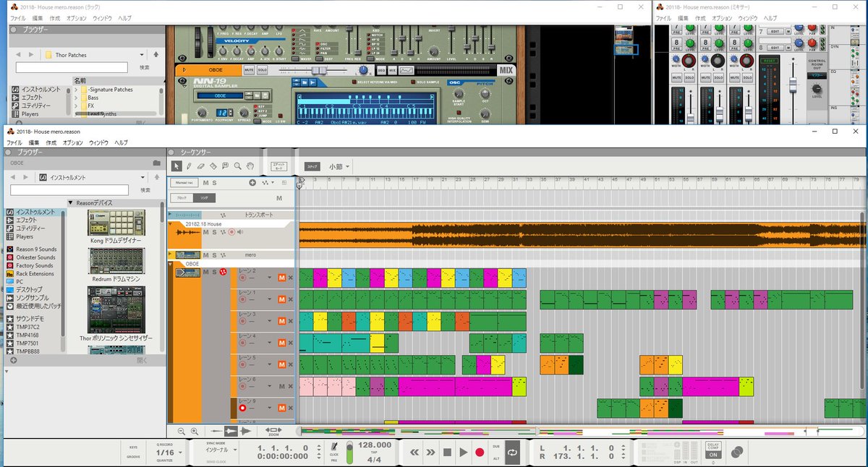This screenshot has width=868, height=467.
Task: Expand the transport track triangle
Action: [x=171, y=215]
